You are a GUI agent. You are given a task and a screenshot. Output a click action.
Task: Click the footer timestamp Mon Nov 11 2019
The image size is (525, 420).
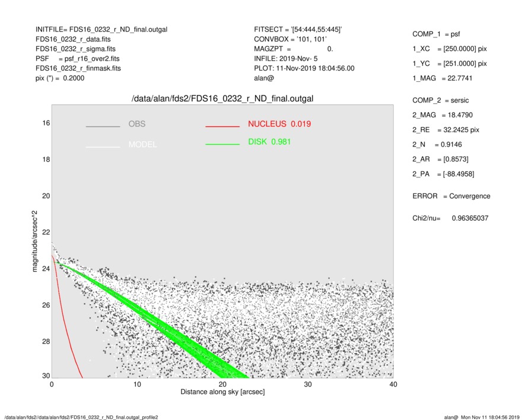[482, 417]
